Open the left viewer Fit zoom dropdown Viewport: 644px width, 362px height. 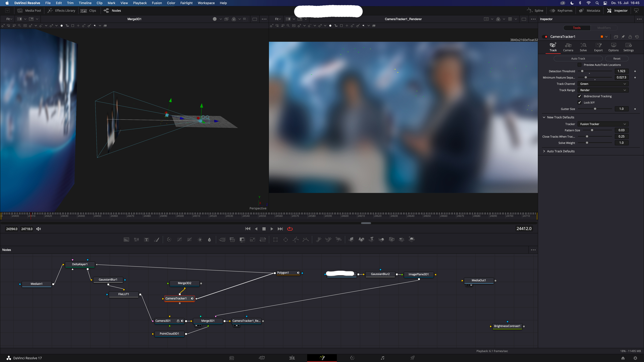(9, 19)
